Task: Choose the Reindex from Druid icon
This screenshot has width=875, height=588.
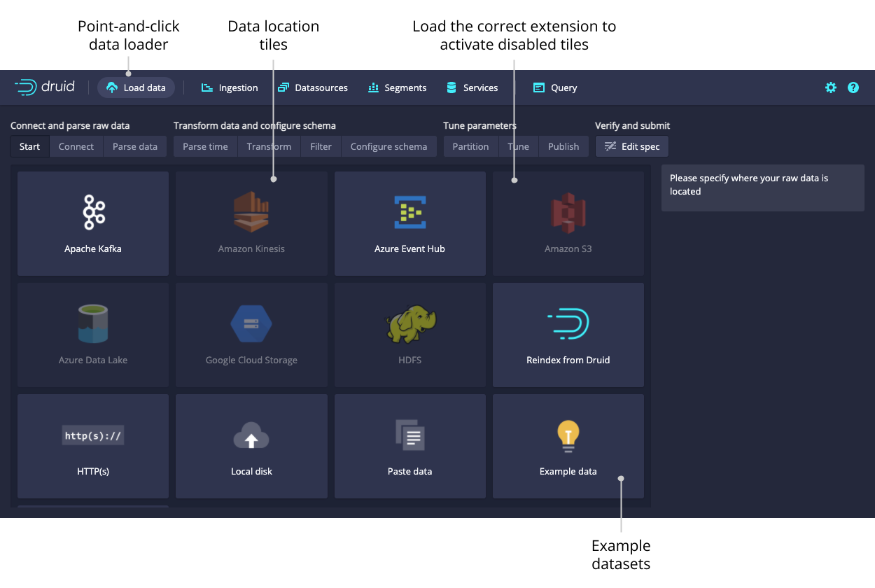Action: (568, 324)
